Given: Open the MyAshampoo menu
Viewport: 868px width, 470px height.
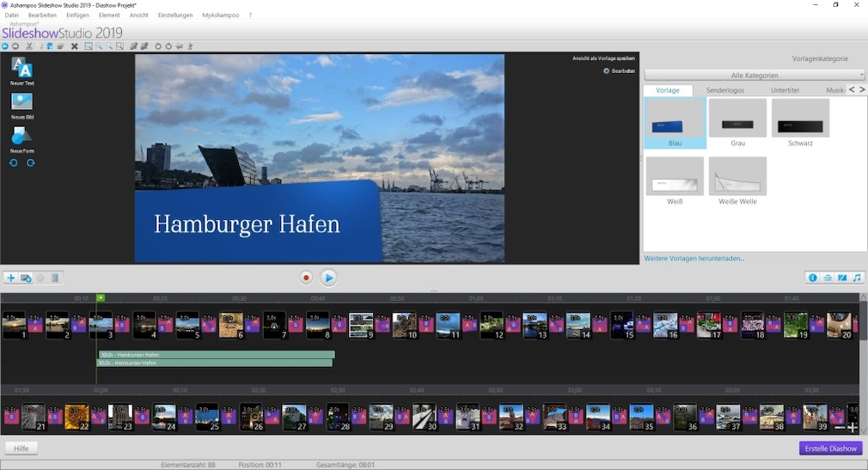Looking at the screenshot, I should (220, 15).
